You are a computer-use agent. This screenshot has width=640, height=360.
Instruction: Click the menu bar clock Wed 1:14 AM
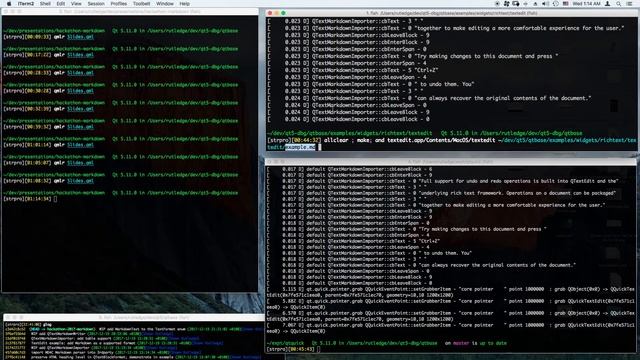pyautogui.click(x=587, y=4)
